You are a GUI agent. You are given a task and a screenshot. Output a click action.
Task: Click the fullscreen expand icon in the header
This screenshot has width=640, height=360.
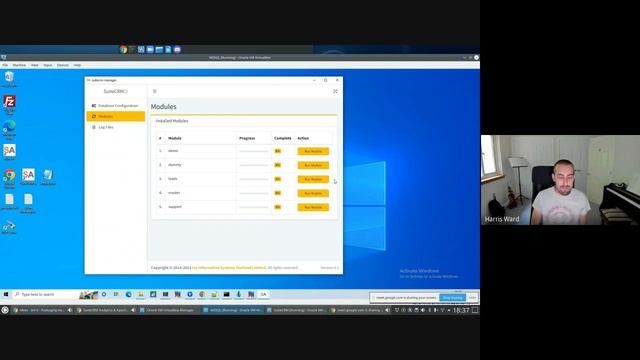pos(335,91)
